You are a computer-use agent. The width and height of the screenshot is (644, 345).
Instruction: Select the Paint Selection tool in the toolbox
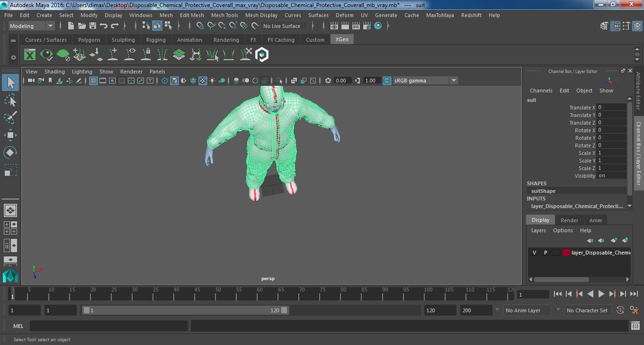click(x=10, y=118)
